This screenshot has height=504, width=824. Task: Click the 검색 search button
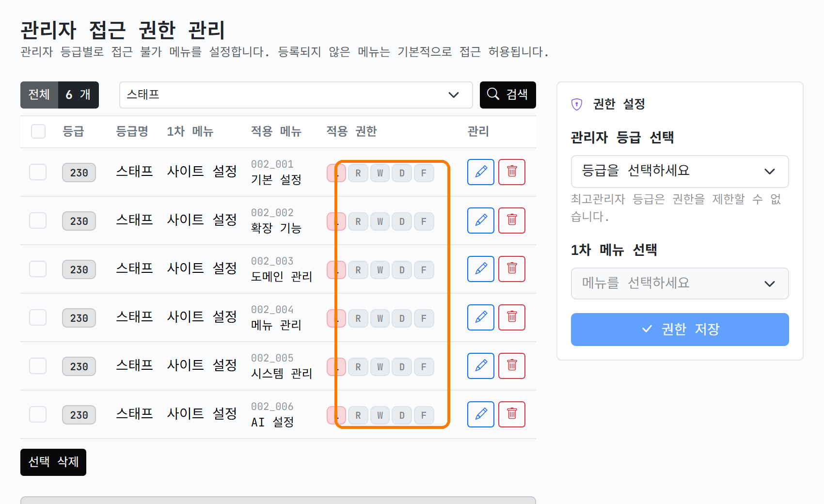(507, 95)
